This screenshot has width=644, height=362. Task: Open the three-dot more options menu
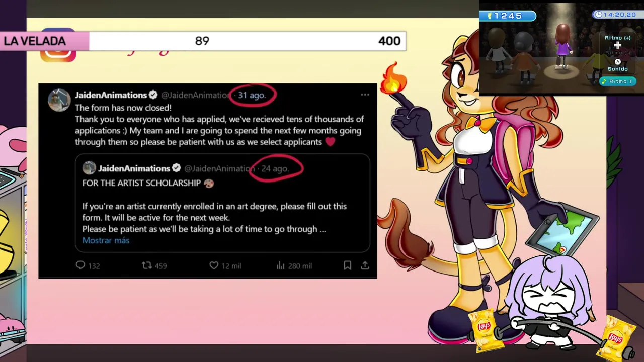pyautogui.click(x=365, y=95)
